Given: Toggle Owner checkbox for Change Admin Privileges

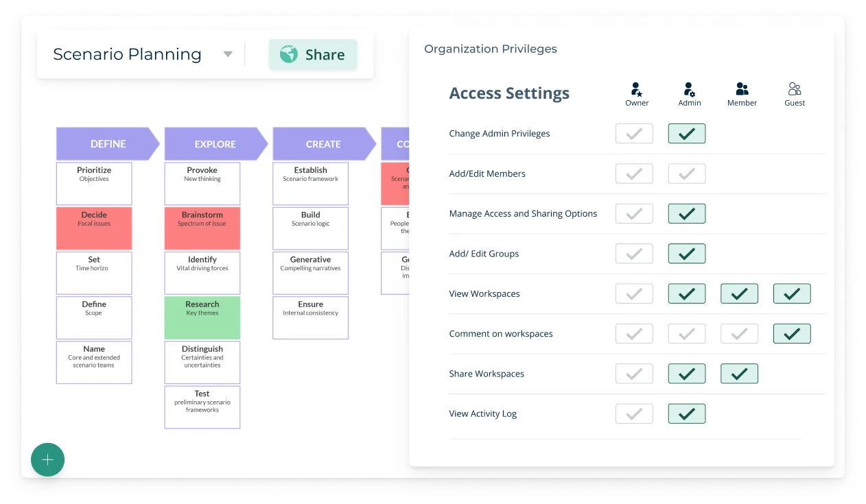Looking at the screenshot, I should pos(634,134).
